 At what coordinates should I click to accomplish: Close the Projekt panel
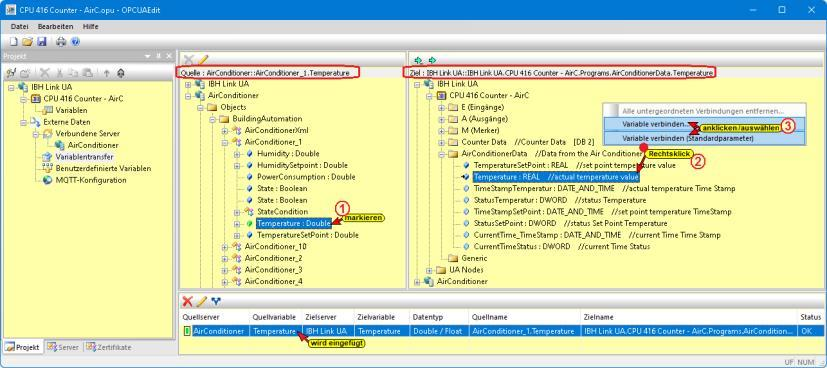coord(169,56)
